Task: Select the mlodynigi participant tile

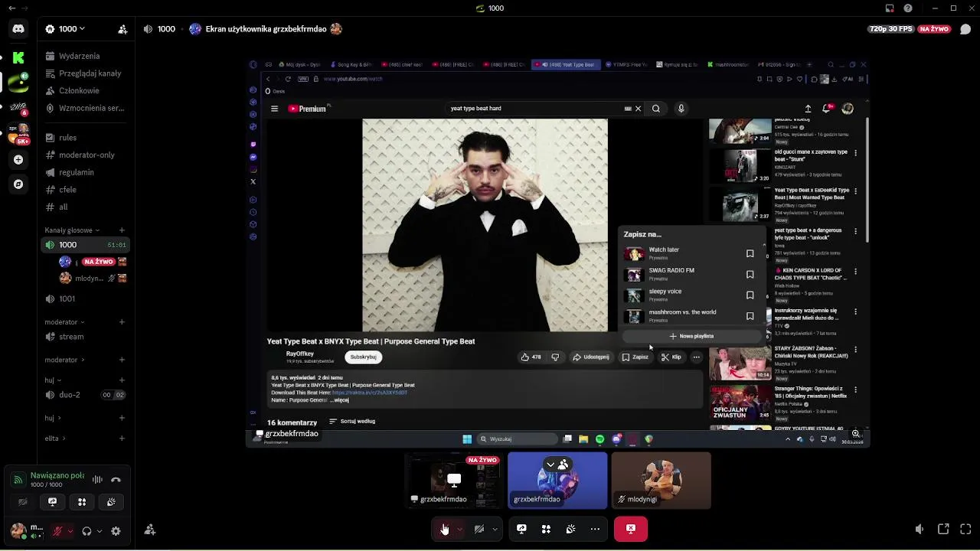Action: point(661,481)
